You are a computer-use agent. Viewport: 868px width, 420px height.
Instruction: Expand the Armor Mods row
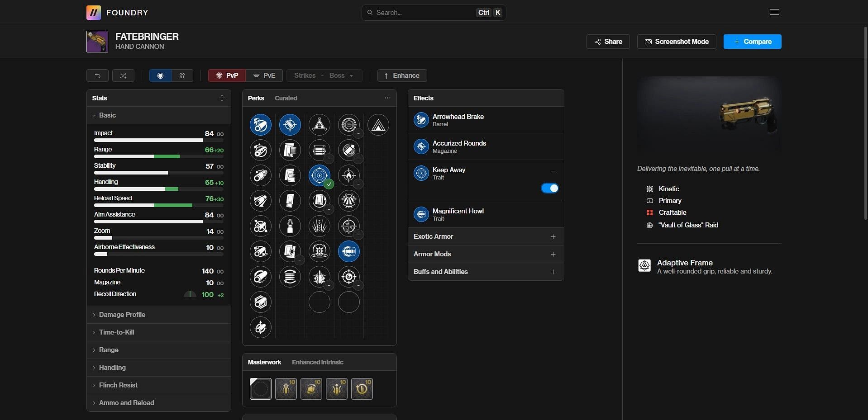click(x=486, y=254)
